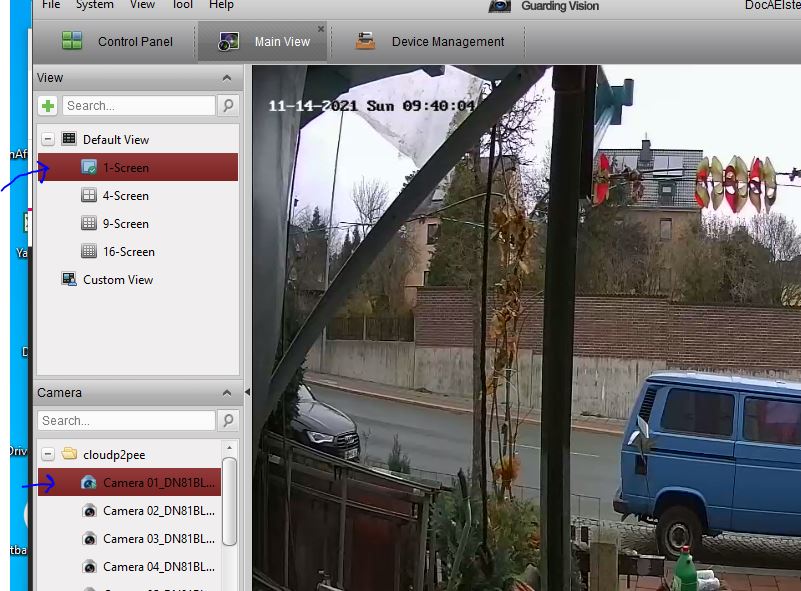This screenshot has width=801, height=591.
Task: Collapse the Default View tree node
Action: pos(48,139)
